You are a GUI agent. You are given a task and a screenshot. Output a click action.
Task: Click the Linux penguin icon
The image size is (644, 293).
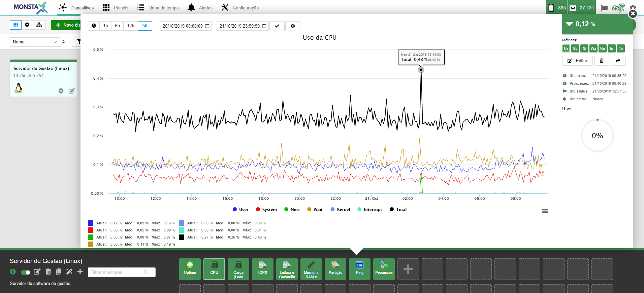[19, 88]
